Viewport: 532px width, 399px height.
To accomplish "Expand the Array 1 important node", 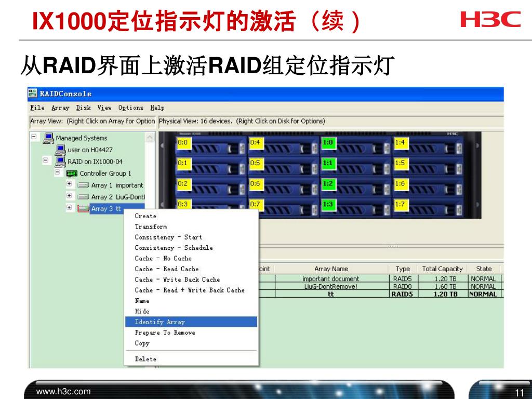I will pos(69,184).
